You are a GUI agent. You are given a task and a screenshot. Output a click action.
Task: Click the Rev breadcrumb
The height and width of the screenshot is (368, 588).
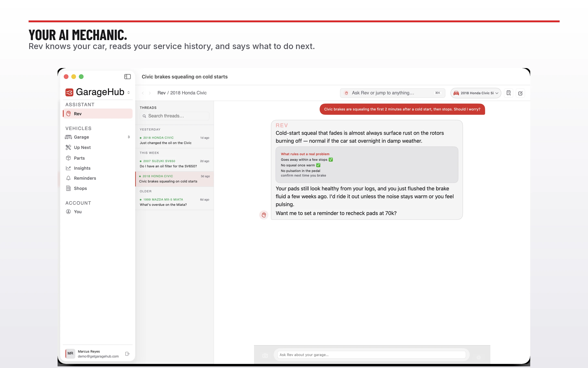(161, 93)
